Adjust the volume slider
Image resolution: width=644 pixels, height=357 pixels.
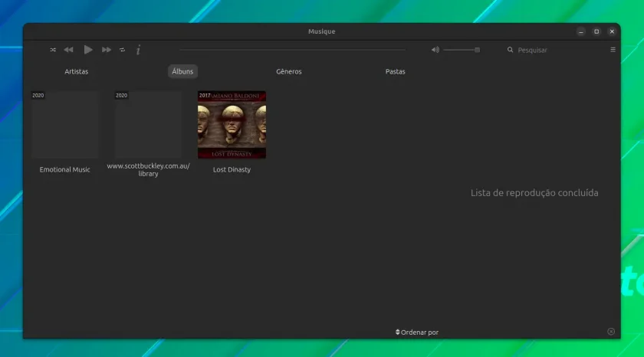(462, 50)
